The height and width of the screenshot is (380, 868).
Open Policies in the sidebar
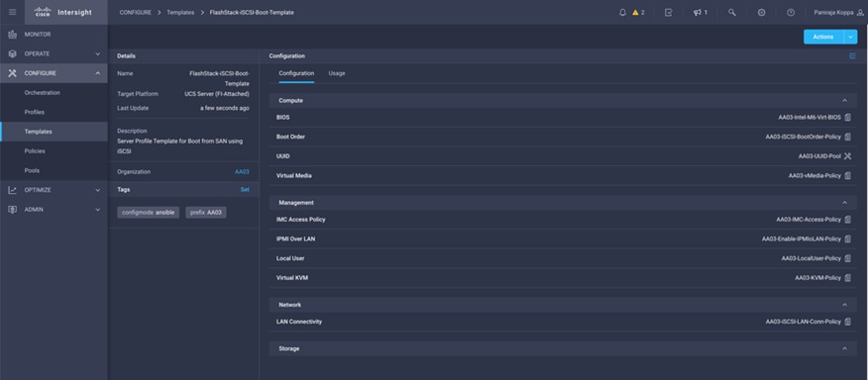tap(35, 151)
